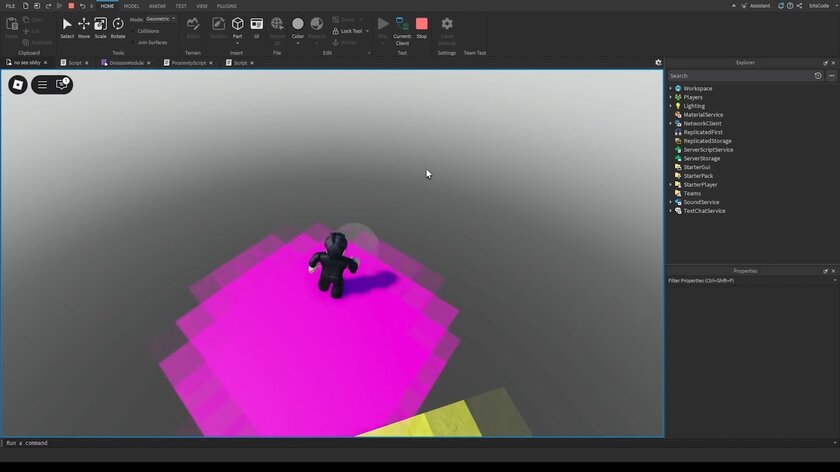Switch Current Client view

(x=402, y=31)
